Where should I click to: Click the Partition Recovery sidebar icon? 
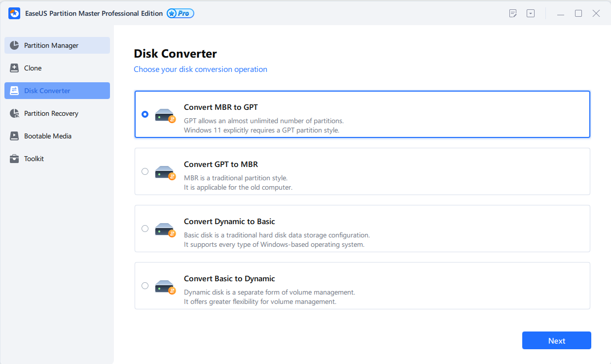coord(14,113)
